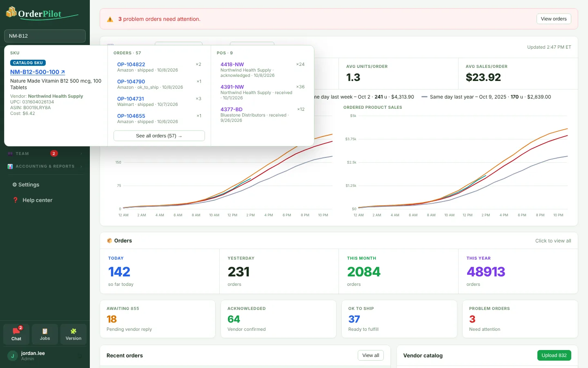Click jordan.lee user avatar
Image resolution: width=588 pixels, height=368 pixels.
13,356
